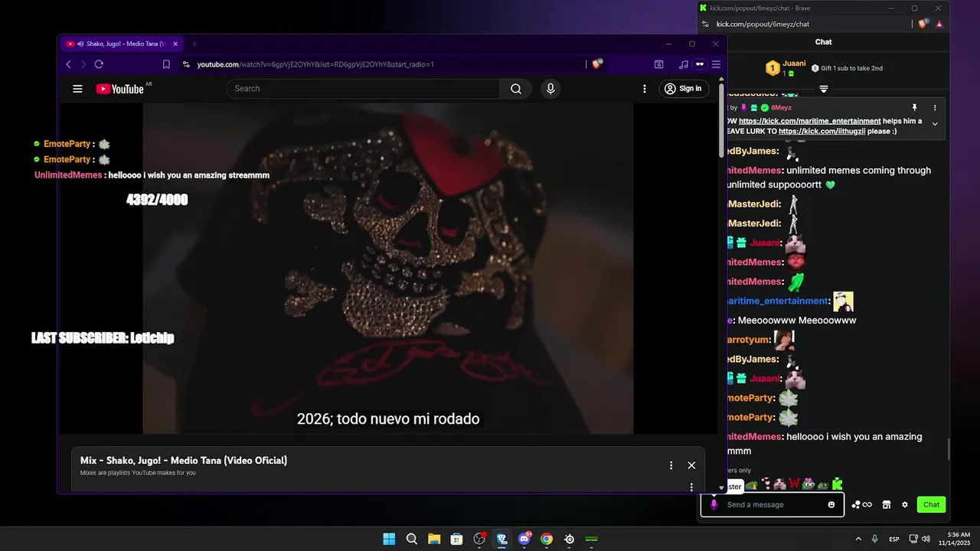Insert the red W quick emote

tap(795, 484)
